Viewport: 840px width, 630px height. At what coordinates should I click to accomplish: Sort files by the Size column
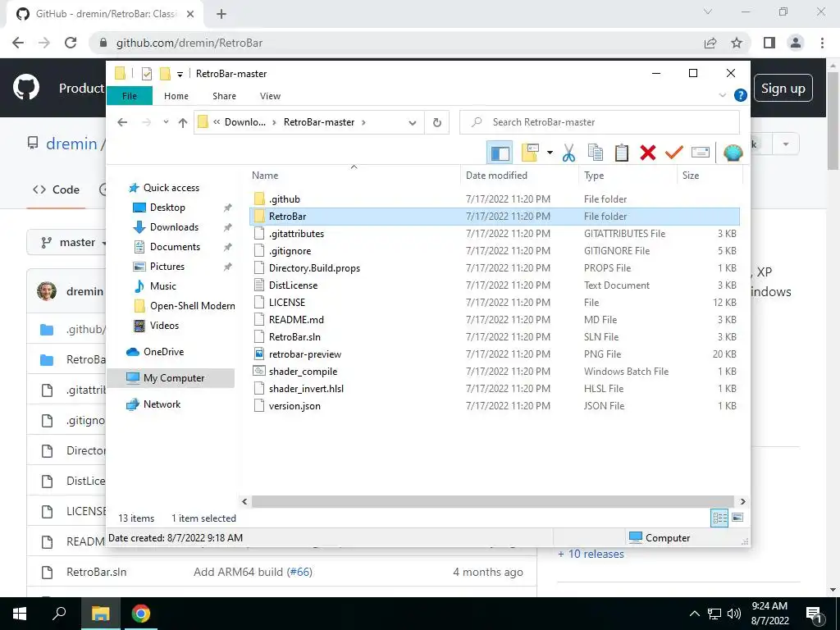710,176
